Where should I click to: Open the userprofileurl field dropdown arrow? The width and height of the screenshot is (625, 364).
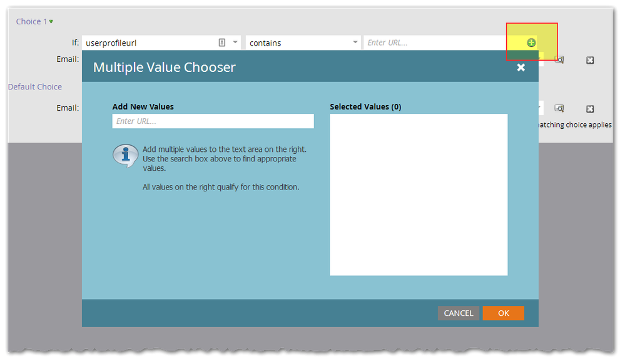pos(235,43)
